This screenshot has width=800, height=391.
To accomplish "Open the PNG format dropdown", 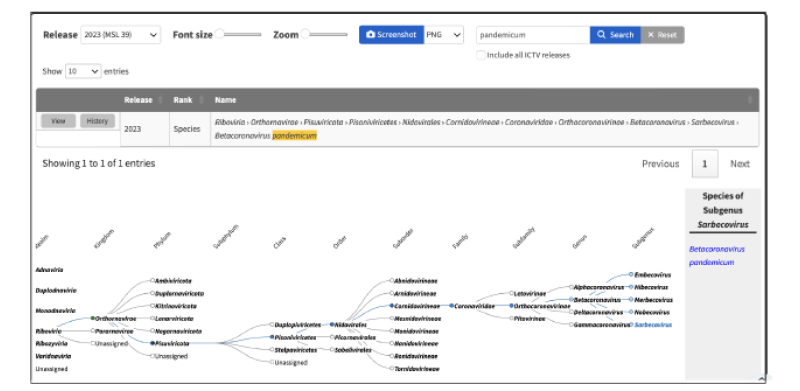I will pyautogui.click(x=443, y=35).
